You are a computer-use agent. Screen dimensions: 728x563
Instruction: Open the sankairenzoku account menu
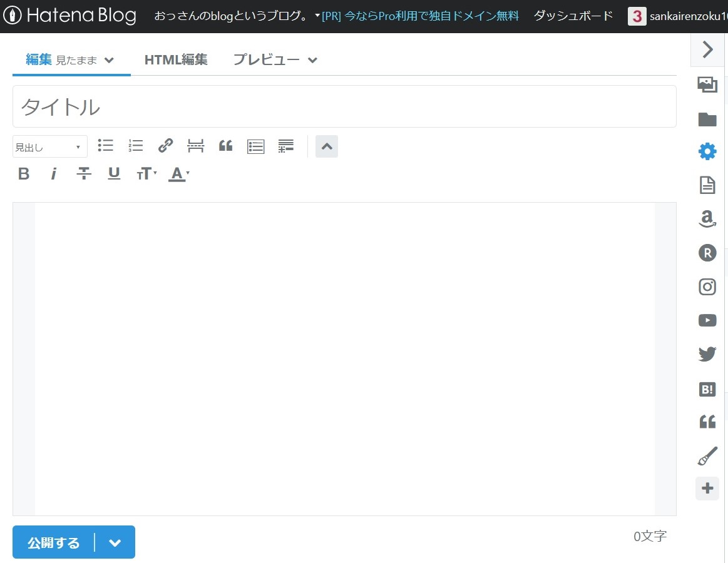point(677,16)
